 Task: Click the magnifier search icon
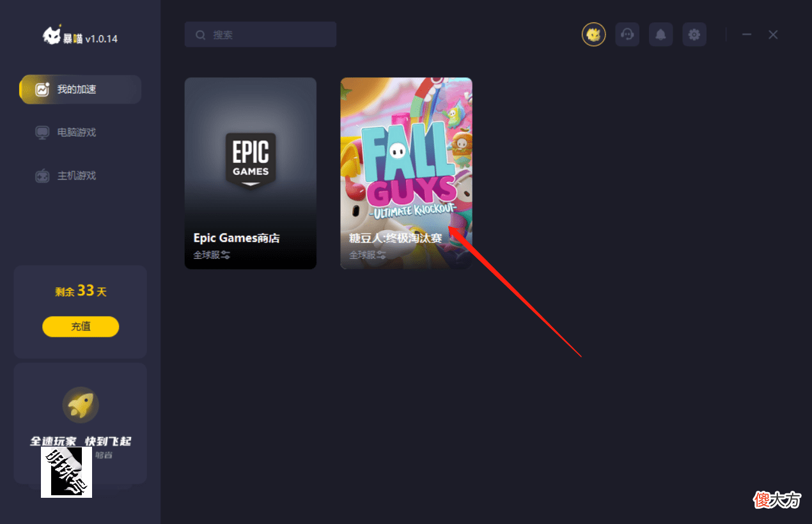tap(201, 35)
